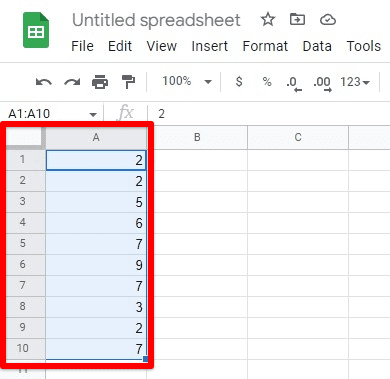Image resolution: width=390 pixels, height=379 pixels.
Task: Open the name box dropdown arrow
Action: point(93,115)
